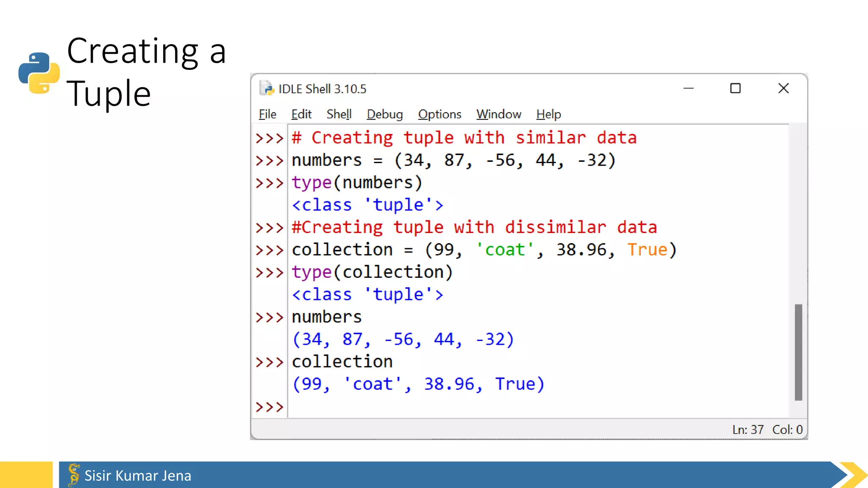This screenshot has width=868, height=488.
Task: Click the 'IDLE Shell 3.10.5' window title
Action: tap(322, 89)
